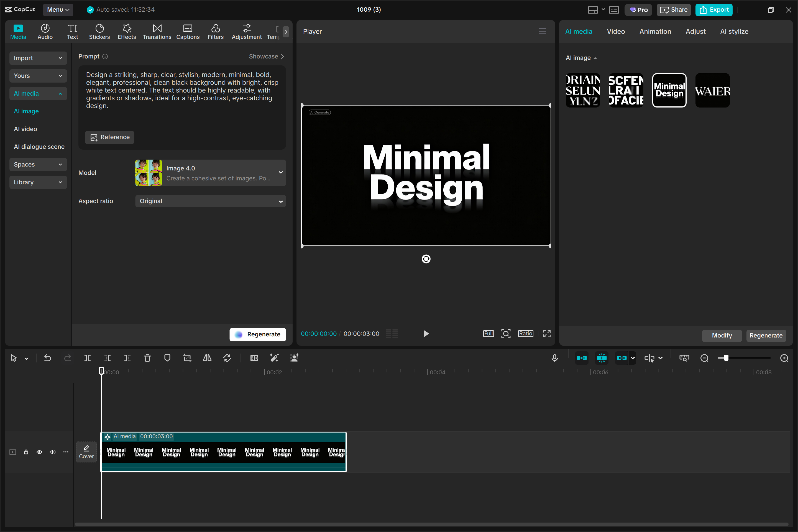Click the Export button
The height and width of the screenshot is (532, 798).
pos(714,9)
